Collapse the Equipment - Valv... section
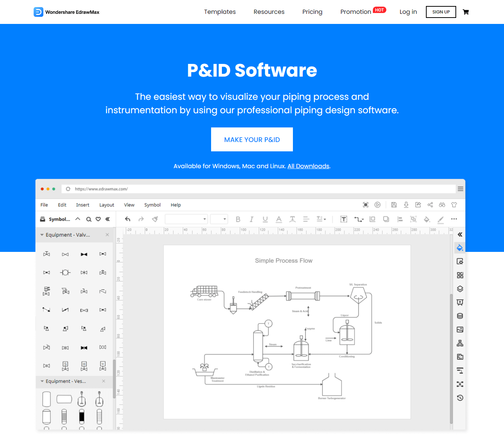 pos(42,235)
